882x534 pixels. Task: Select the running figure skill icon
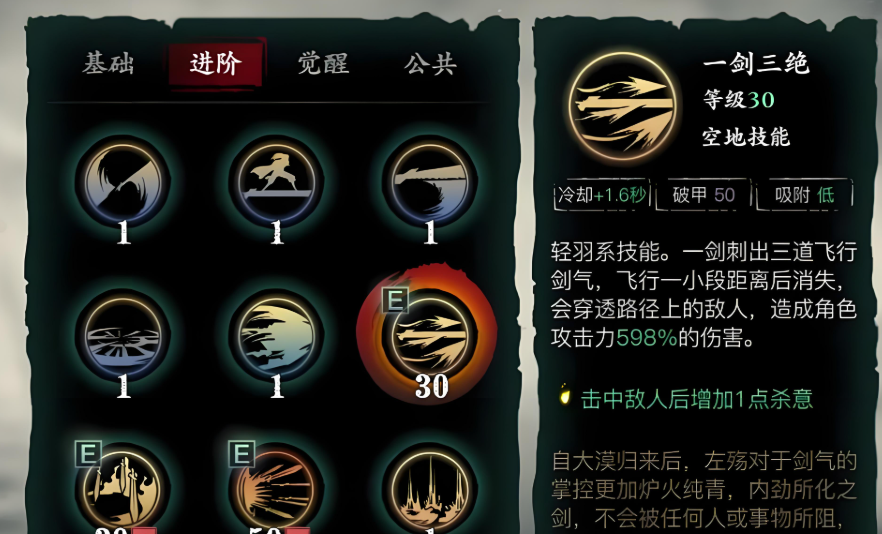pos(276,181)
